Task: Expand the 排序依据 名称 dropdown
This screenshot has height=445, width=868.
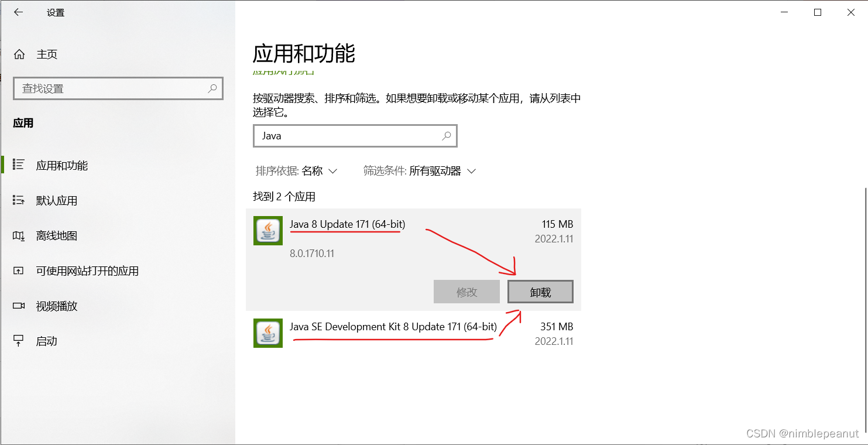Action: [297, 171]
